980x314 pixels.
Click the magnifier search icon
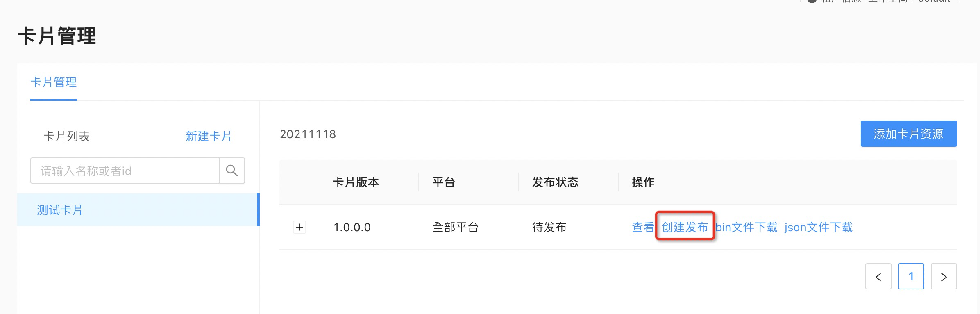click(x=232, y=171)
